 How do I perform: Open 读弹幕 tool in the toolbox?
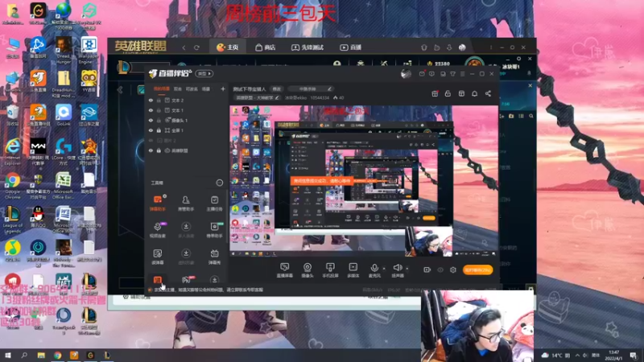(157, 257)
